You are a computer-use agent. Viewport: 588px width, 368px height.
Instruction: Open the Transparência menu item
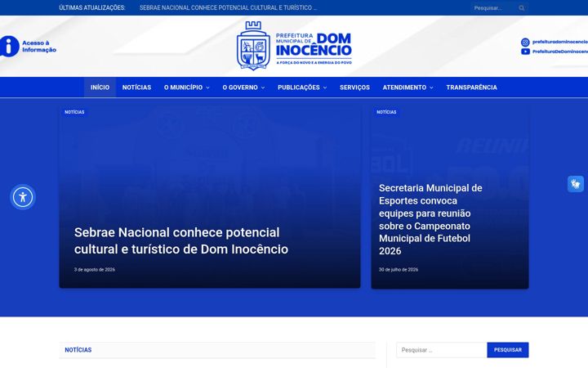click(471, 88)
